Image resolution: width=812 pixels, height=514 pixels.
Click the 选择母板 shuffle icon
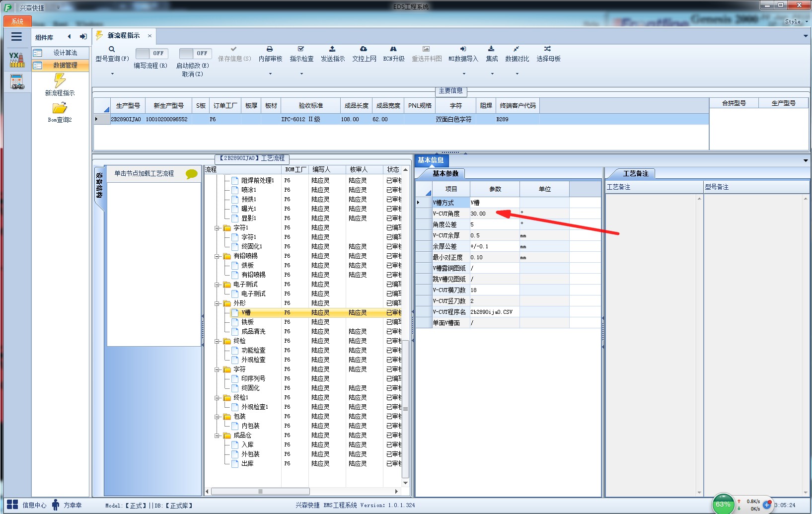coord(547,49)
